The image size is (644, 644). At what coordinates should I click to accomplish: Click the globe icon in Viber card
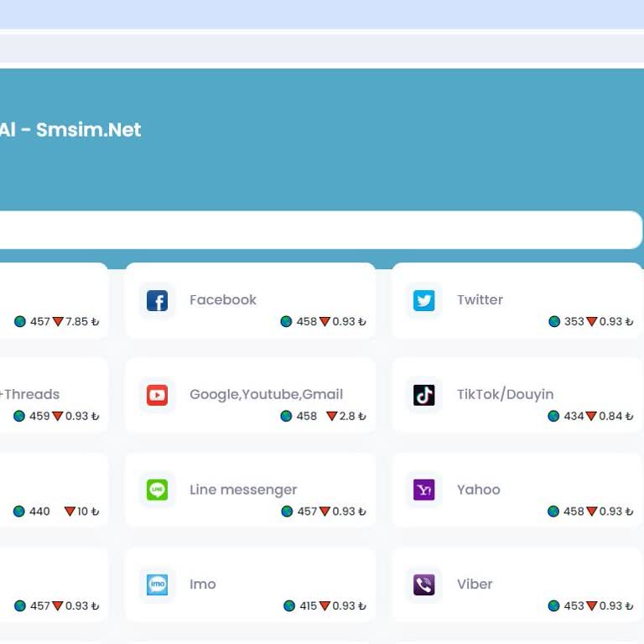tap(553, 605)
